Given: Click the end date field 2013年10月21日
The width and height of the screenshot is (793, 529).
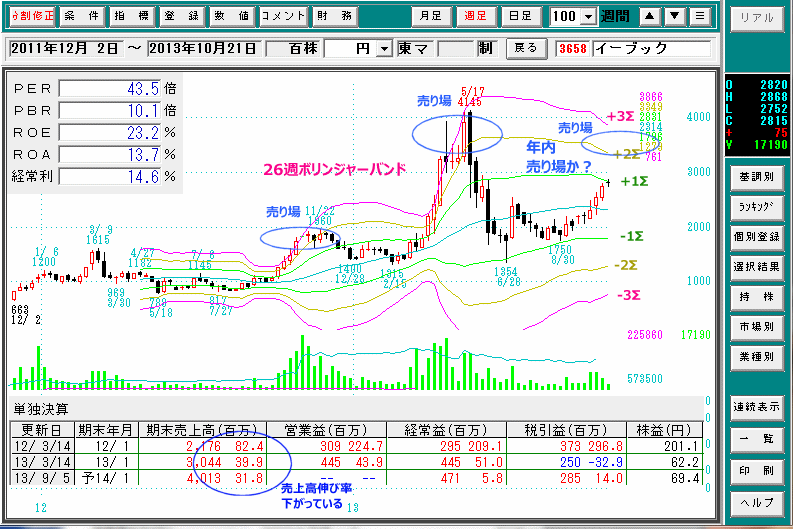Looking at the screenshot, I should (x=204, y=49).
